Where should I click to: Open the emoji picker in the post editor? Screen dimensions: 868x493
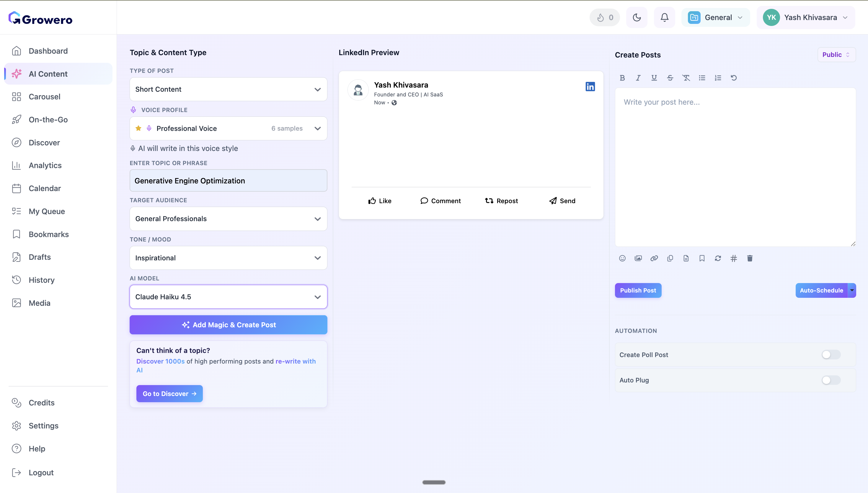click(622, 258)
